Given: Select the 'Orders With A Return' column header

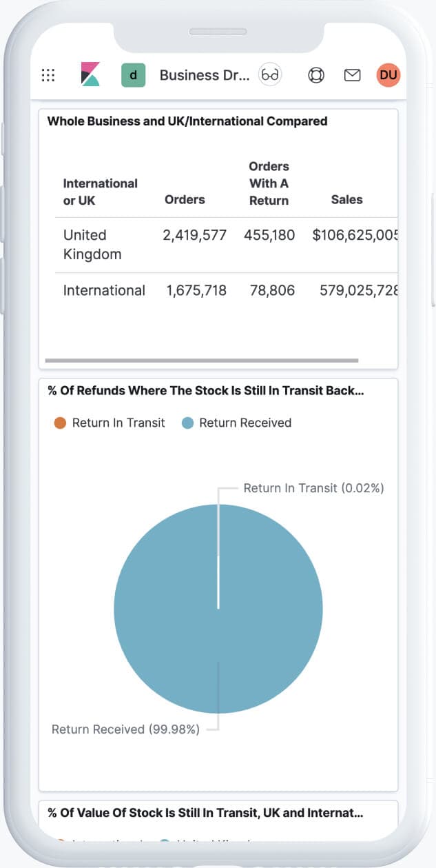Looking at the screenshot, I should pyautogui.click(x=269, y=183).
